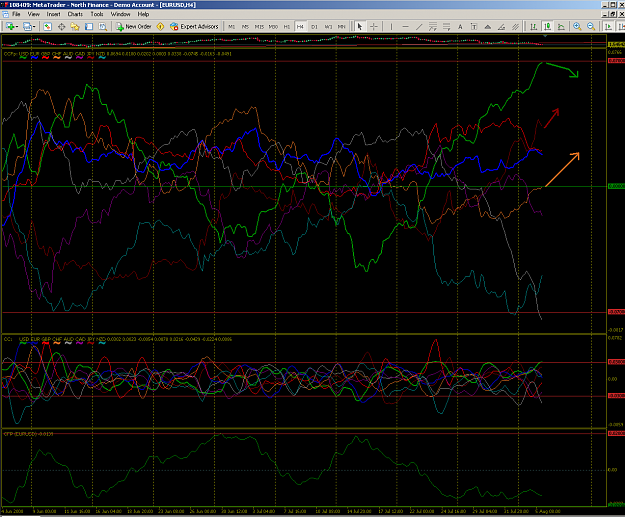625x517 pixels.
Task: Select the triangle shape tool
Action: (487, 26)
